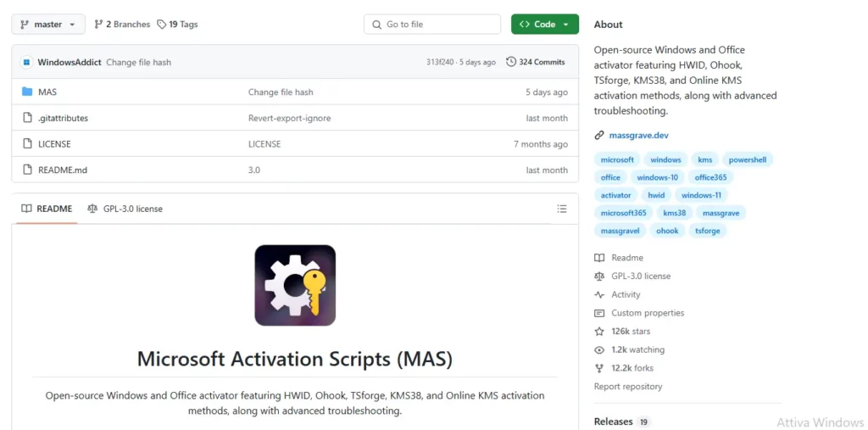
Task: Select the tsforge topic tag
Action: [708, 231]
